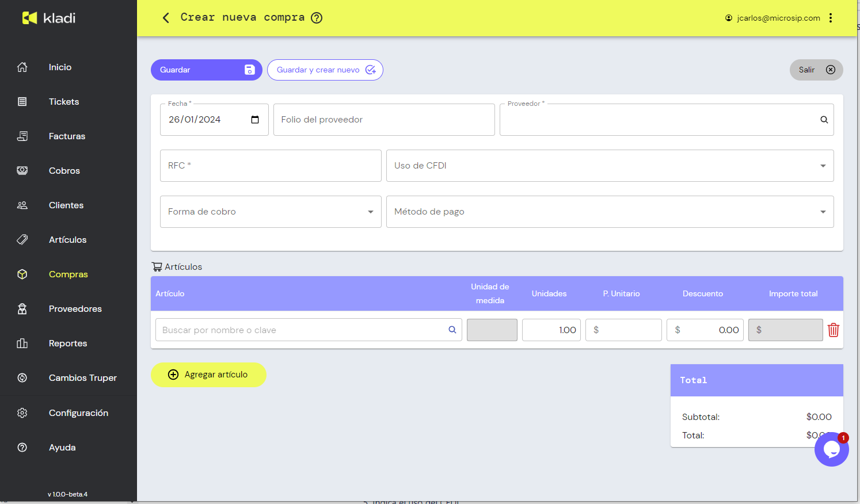This screenshot has height=504, width=860.
Task: Open Cambios Truper from sidebar
Action: click(x=82, y=378)
